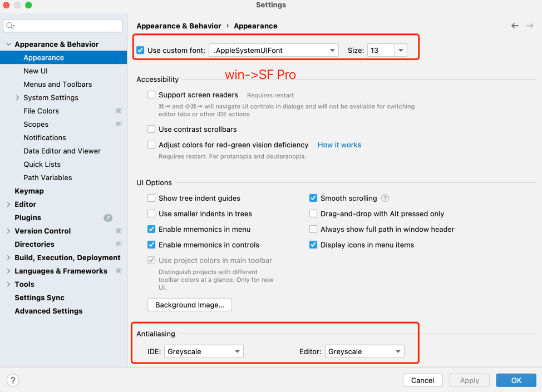Open the IDE antialiasing dropdown
Viewport: 542px width, 392px height.
pyautogui.click(x=204, y=351)
